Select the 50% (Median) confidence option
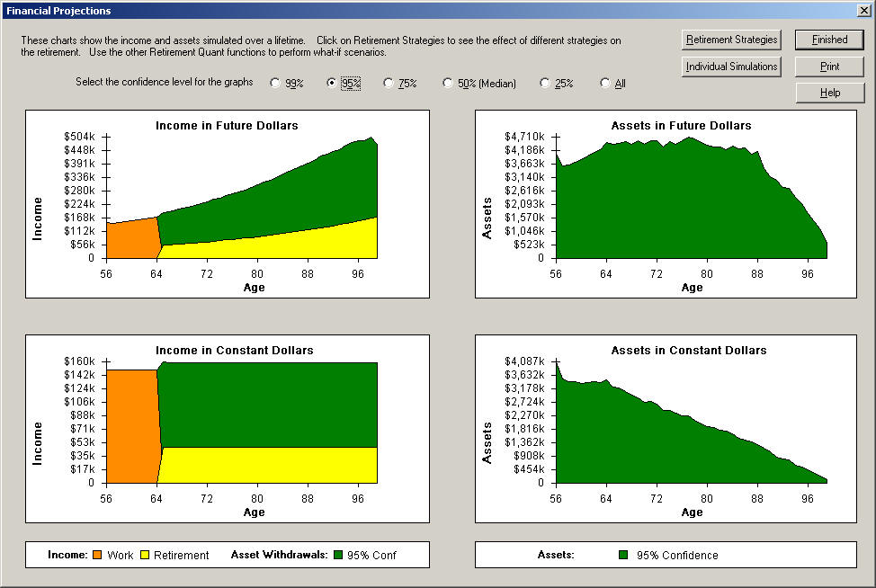This screenshot has width=876, height=588. point(448,84)
